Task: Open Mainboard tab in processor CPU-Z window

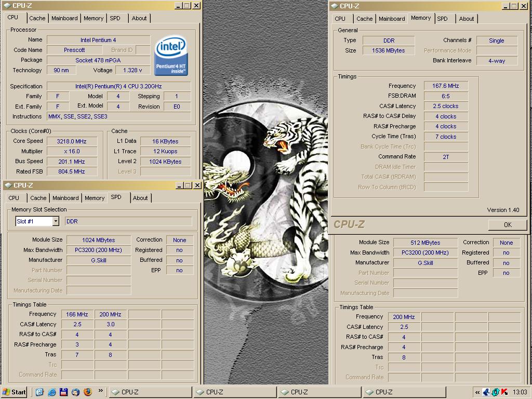Action: pos(64,18)
